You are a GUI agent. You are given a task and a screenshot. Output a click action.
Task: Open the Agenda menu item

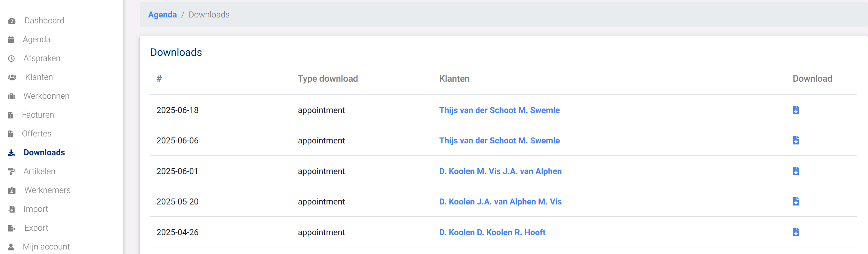37,39
